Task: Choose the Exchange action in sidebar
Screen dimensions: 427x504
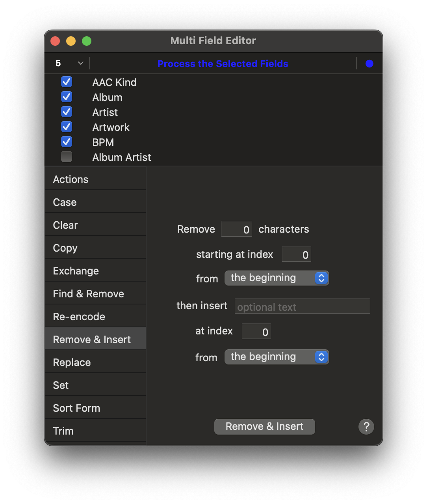Action: [95, 271]
